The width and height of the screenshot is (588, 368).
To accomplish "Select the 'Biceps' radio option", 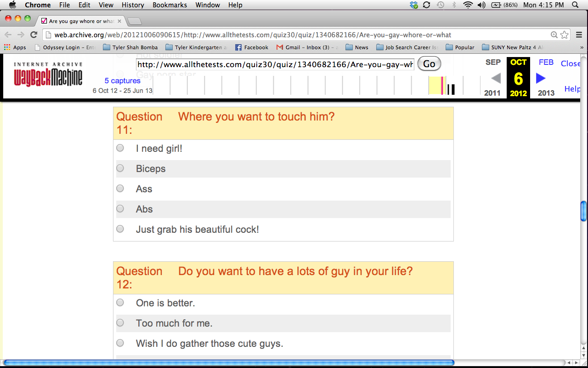I will (x=120, y=168).
